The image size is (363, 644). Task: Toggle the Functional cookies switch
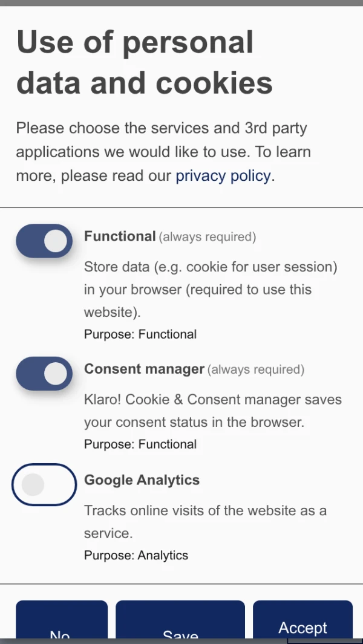point(44,241)
